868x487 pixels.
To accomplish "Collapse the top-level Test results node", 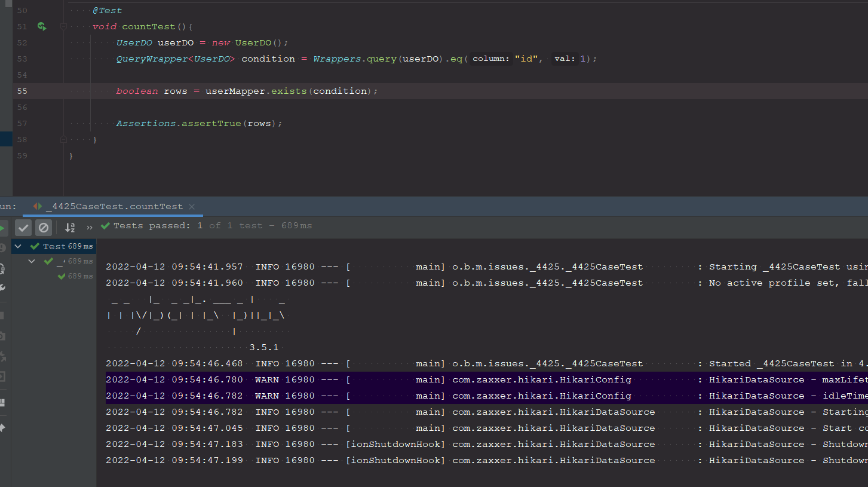I will tap(18, 246).
